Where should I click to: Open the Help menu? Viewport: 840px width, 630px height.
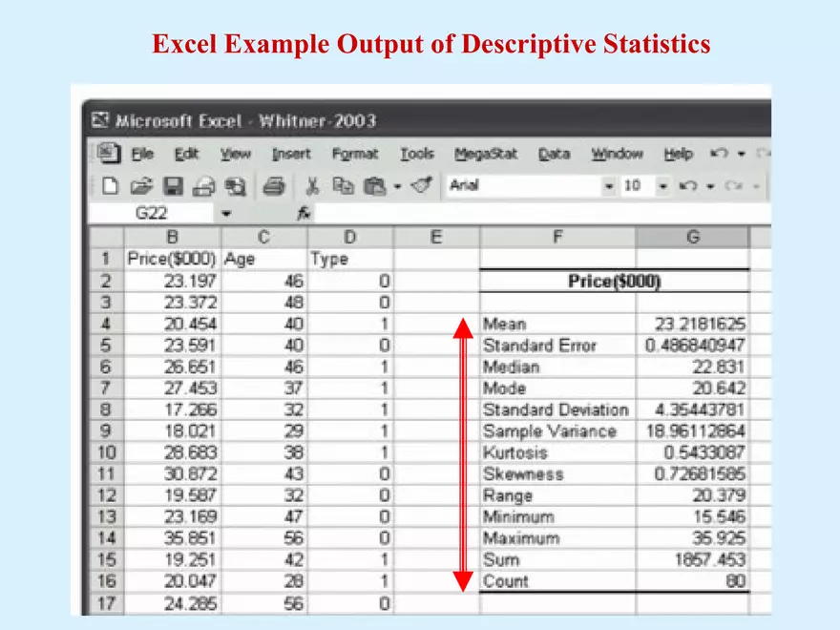click(x=679, y=155)
